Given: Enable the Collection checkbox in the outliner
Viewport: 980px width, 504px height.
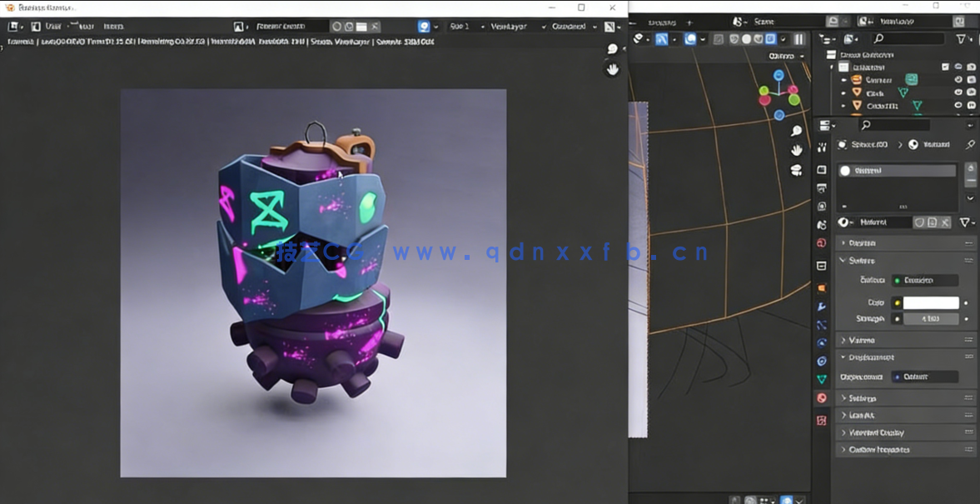Looking at the screenshot, I should (x=945, y=67).
